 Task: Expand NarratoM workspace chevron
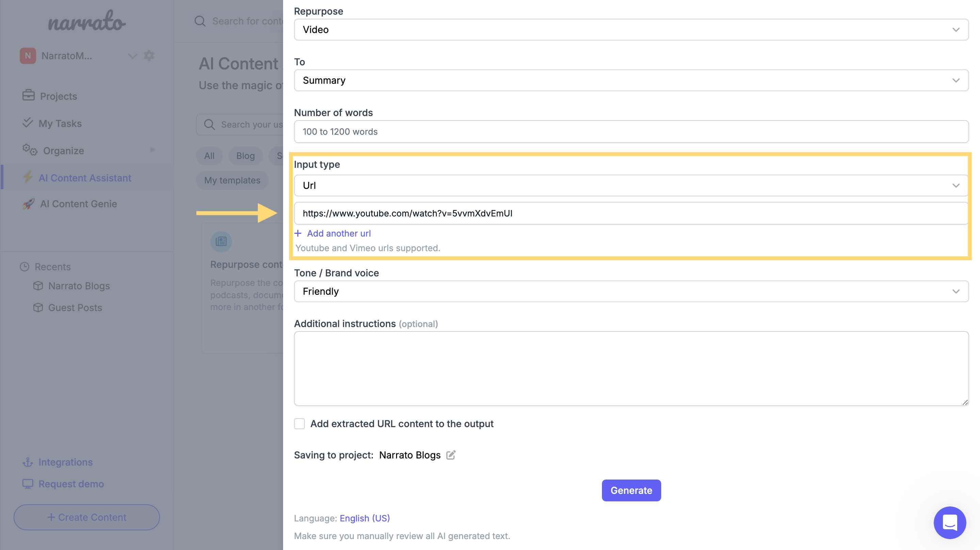point(132,56)
